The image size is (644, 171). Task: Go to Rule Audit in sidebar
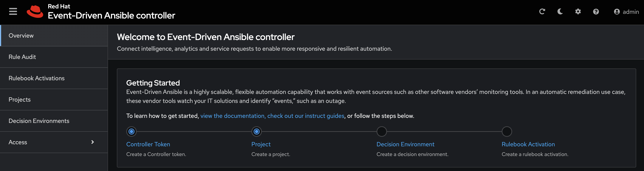[x=22, y=57]
